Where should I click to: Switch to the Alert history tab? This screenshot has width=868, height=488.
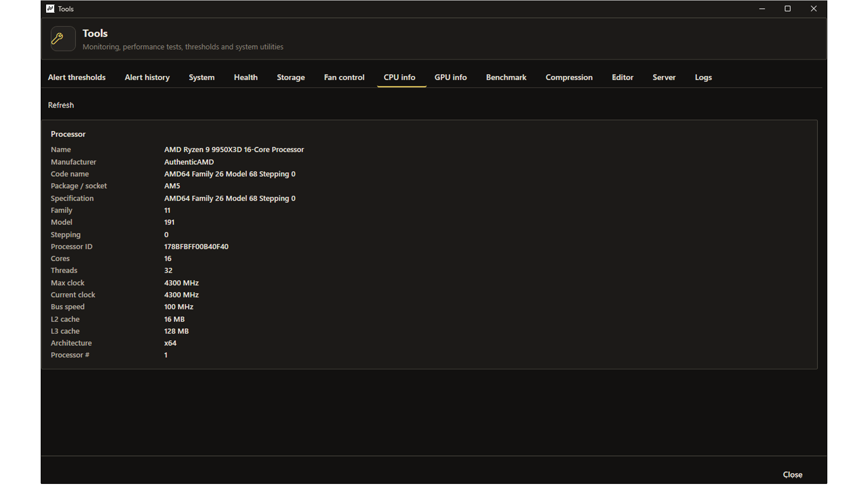pyautogui.click(x=147, y=77)
